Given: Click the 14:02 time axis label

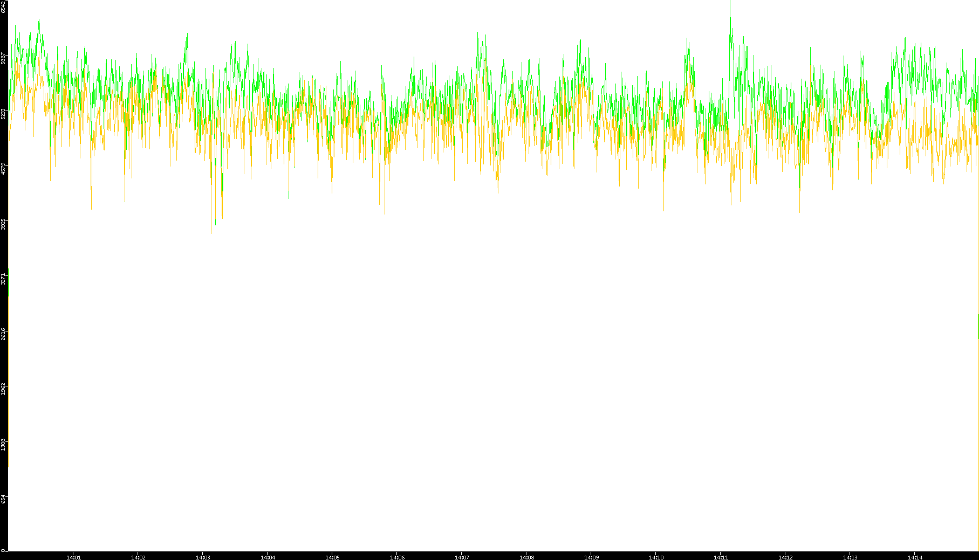Looking at the screenshot, I should [x=138, y=557].
